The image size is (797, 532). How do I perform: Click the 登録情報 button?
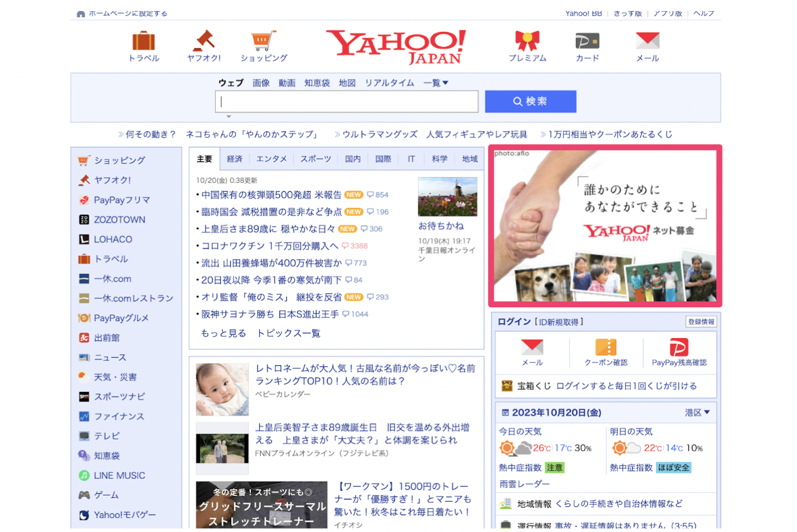pyautogui.click(x=701, y=322)
